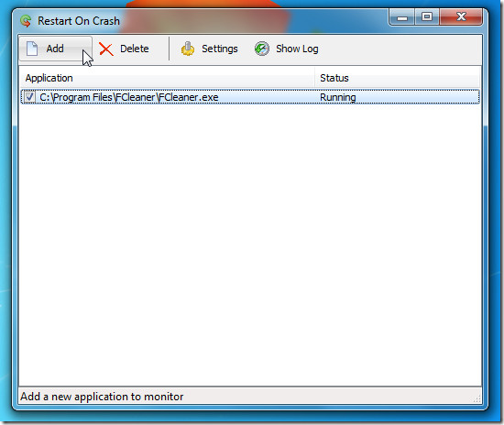The width and height of the screenshot is (504, 425).
Task: Click the Add text label in toolbar
Action: point(55,49)
